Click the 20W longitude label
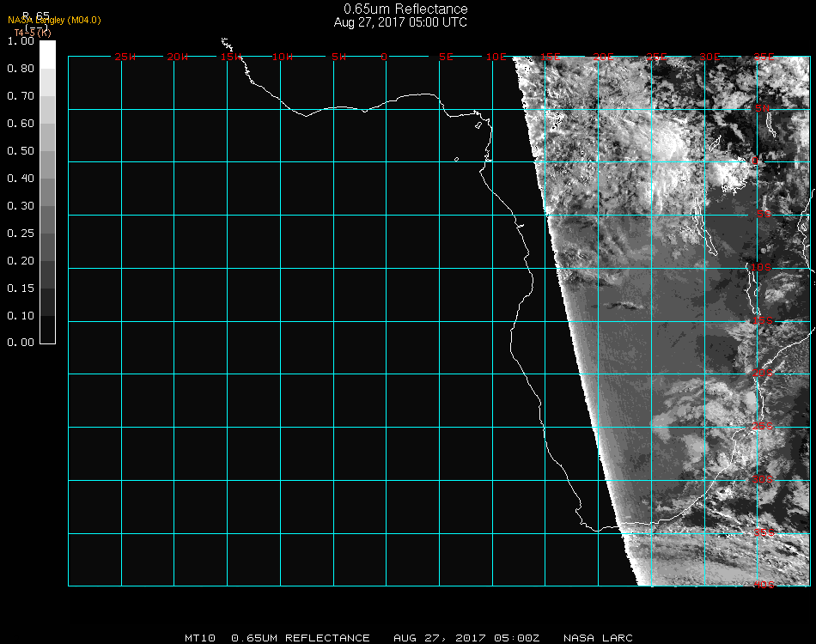Image resolution: width=816 pixels, height=644 pixels. (178, 57)
